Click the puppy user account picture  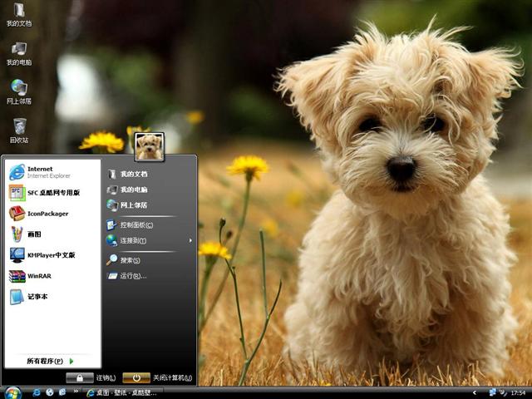150,146
